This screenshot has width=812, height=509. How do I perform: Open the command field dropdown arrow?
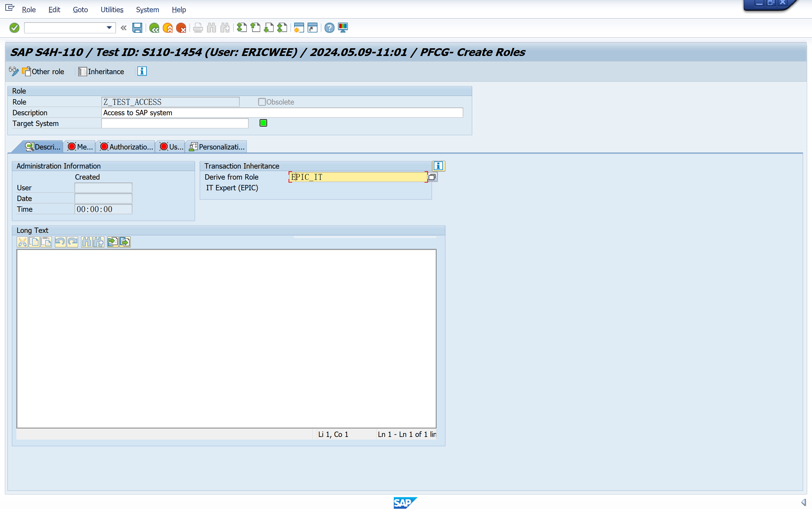[109, 28]
